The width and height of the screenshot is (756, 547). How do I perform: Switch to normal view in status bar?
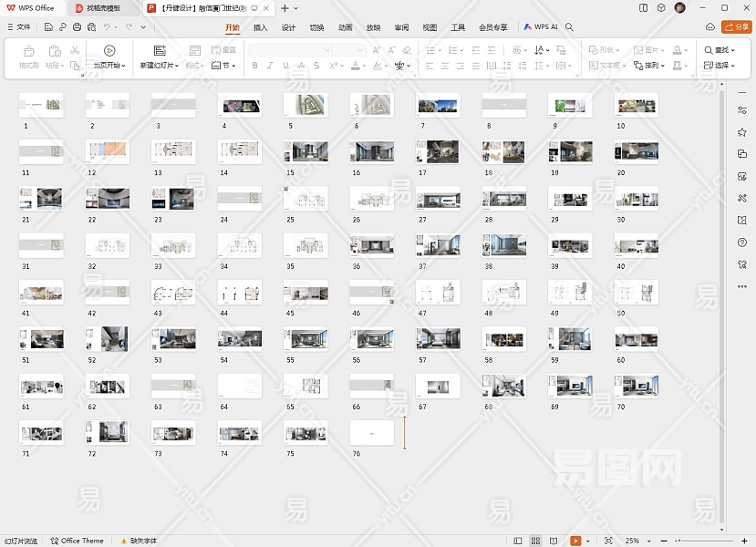[519, 541]
